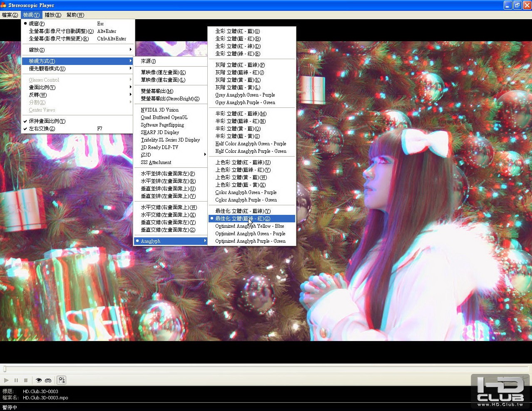
Task: Click the Play button in the toolbar
Action: [x=6, y=380]
